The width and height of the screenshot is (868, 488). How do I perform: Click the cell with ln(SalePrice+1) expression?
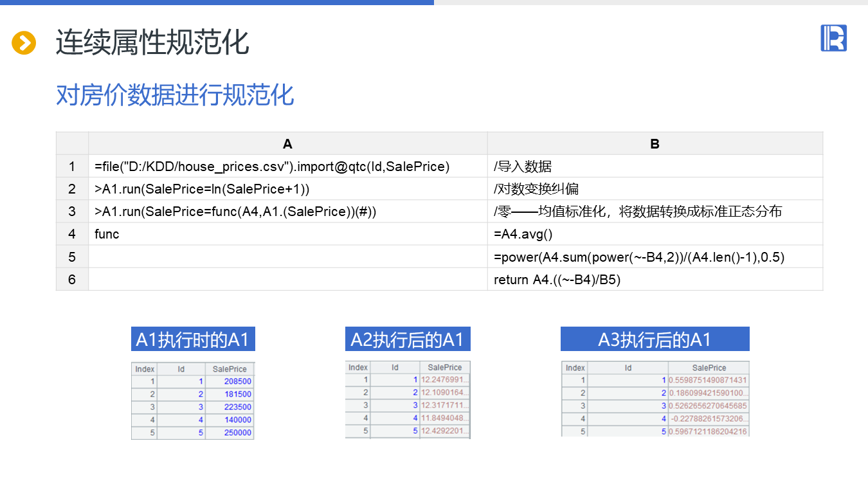[x=287, y=189]
